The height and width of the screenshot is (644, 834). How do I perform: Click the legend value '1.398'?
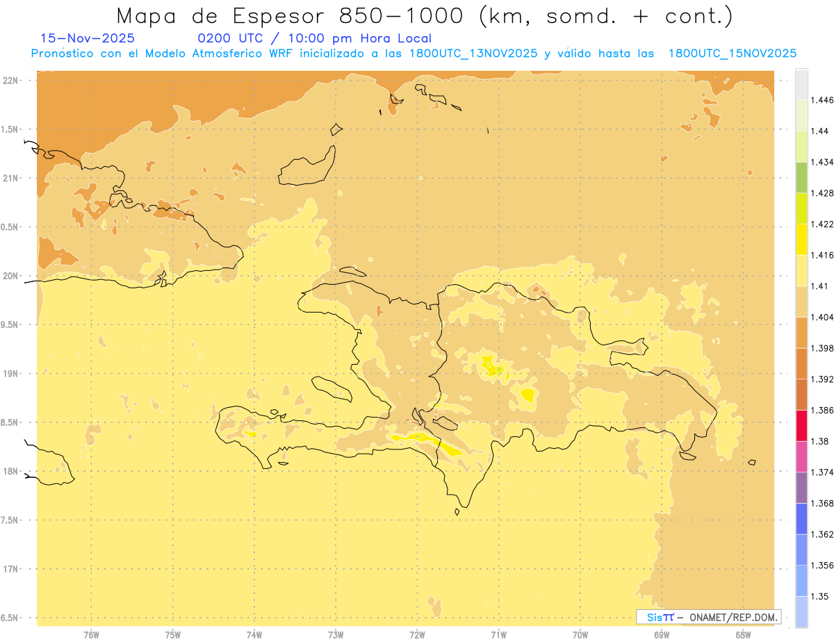tap(822, 348)
